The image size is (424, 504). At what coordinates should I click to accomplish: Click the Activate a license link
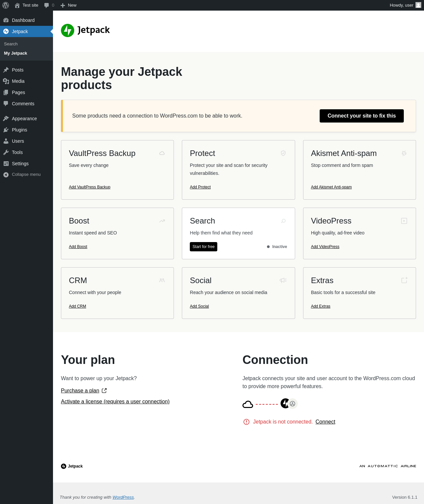115,401
